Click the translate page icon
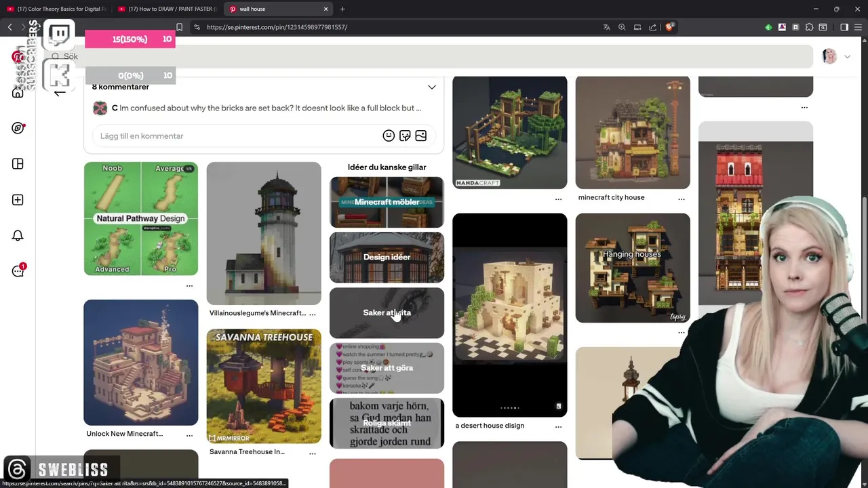The height and width of the screenshot is (488, 868). pyautogui.click(x=606, y=27)
